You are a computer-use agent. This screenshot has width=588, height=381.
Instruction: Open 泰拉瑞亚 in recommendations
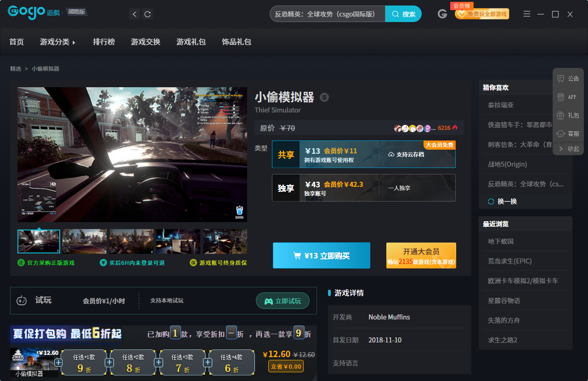501,105
